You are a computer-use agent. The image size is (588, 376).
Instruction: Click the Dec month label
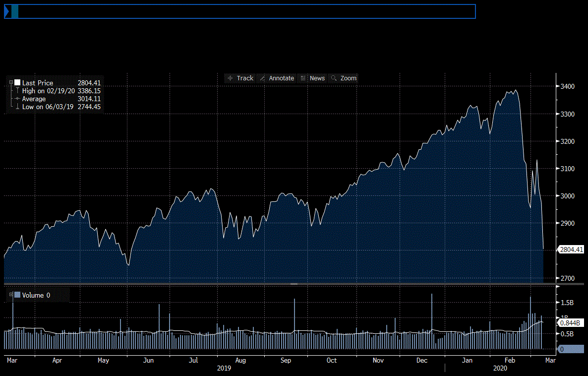422,360
